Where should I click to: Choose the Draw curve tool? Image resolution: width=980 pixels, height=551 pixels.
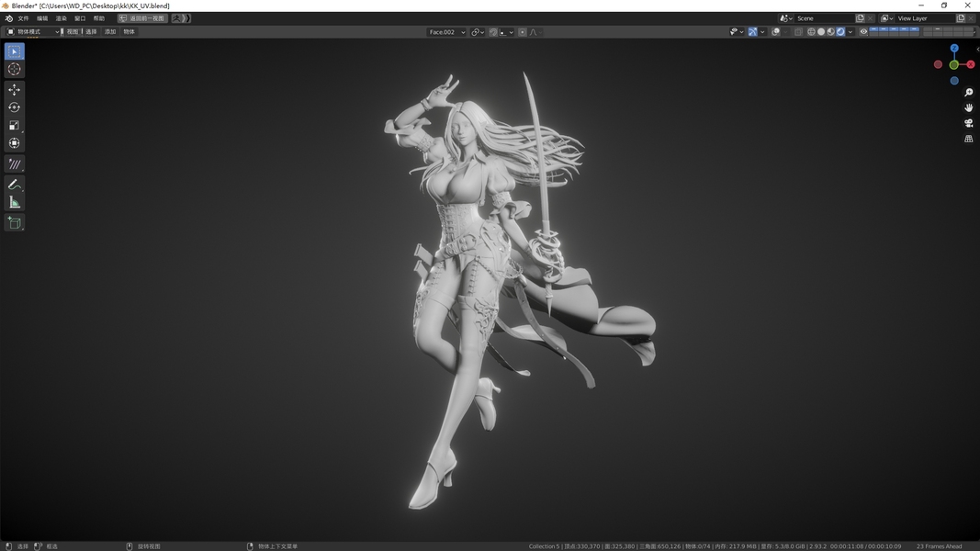[15, 185]
